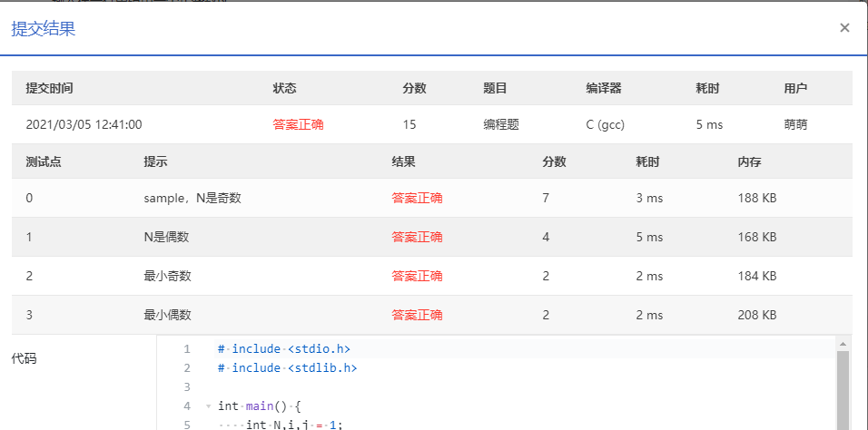Click the code editor scrollbar up arrow

(843, 344)
